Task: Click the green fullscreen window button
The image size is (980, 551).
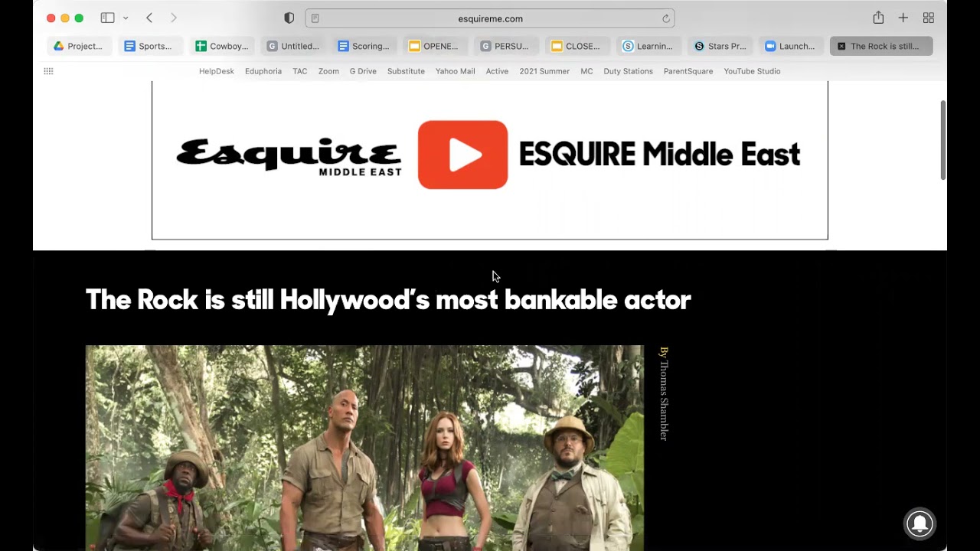Action: pos(79,18)
